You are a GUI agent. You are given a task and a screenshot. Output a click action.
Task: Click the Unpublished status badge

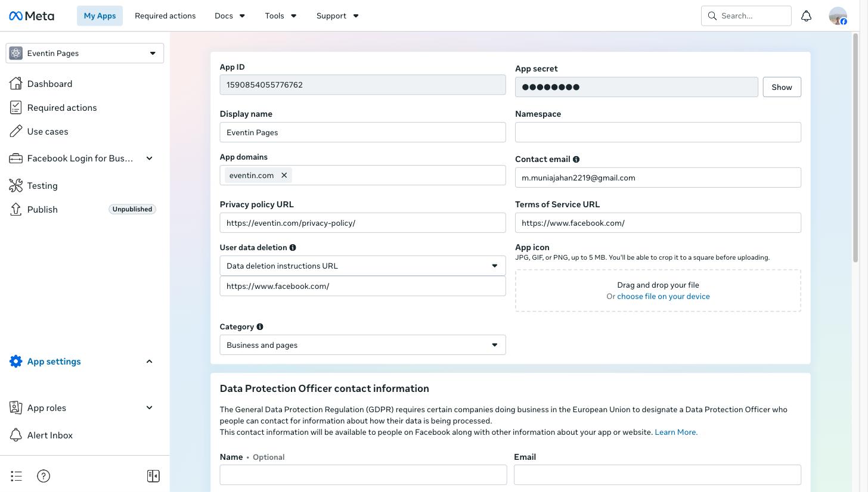coord(132,210)
